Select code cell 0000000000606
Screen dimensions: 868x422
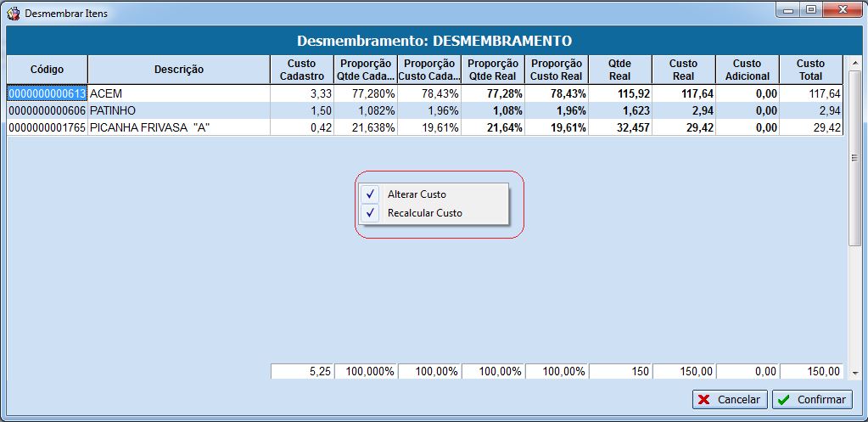click(47, 110)
